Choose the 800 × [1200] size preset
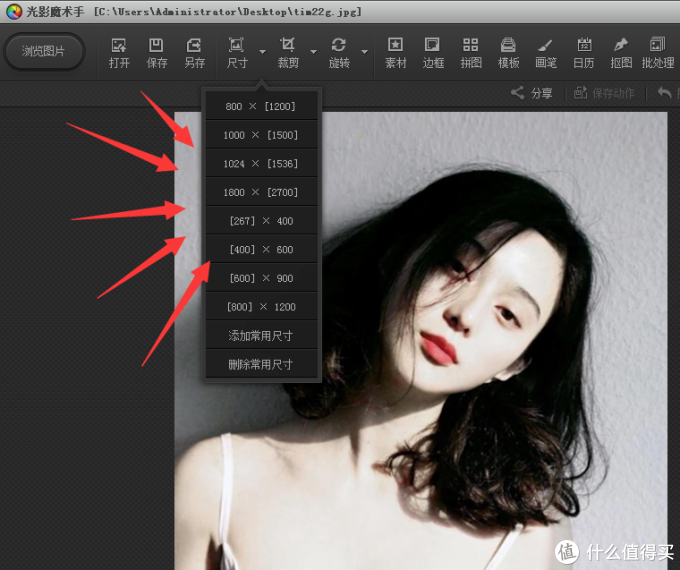680x570 pixels. tap(261, 106)
